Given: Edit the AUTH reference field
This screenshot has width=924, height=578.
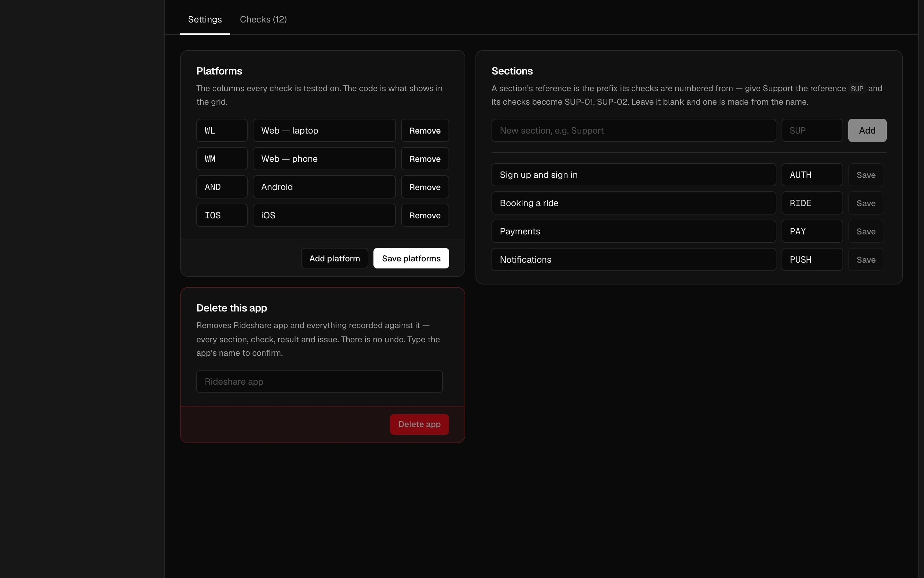Looking at the screenshot, I should 812,175.
